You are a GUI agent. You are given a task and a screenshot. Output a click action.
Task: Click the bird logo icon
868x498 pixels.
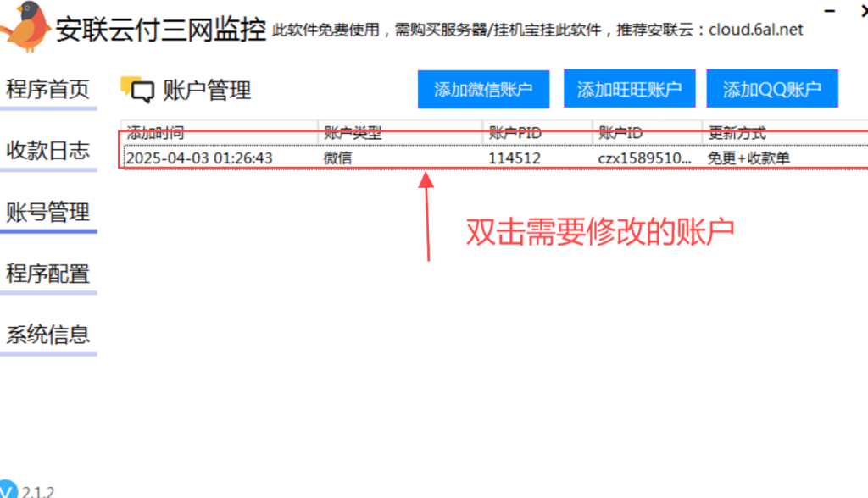(x=26, y=26)
